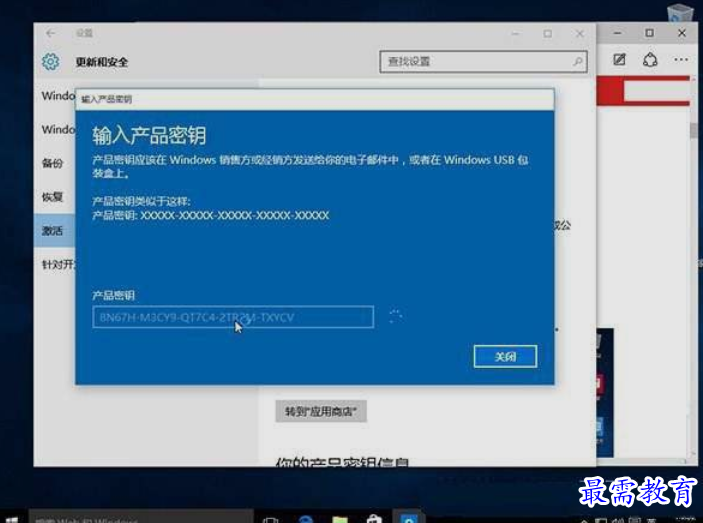The height and width of the screenshot is (523, 703).
Task: Click the Windows Start button
Action: coord(12,520)
